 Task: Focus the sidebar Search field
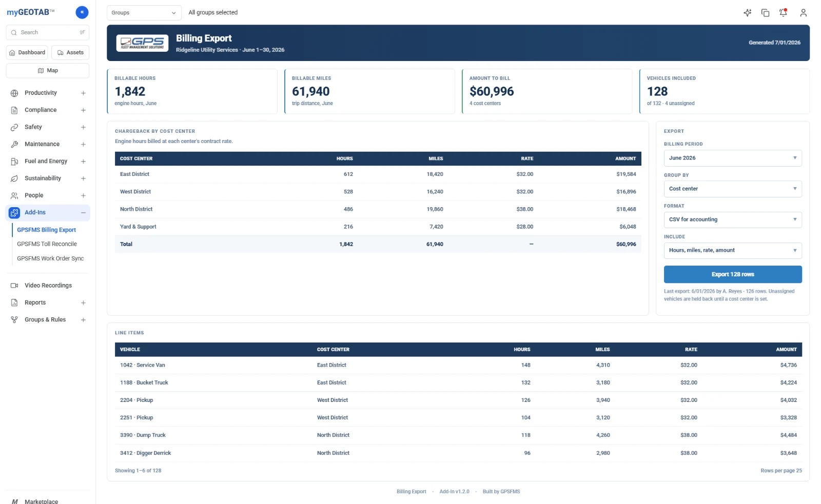click(x=48, y=32)
